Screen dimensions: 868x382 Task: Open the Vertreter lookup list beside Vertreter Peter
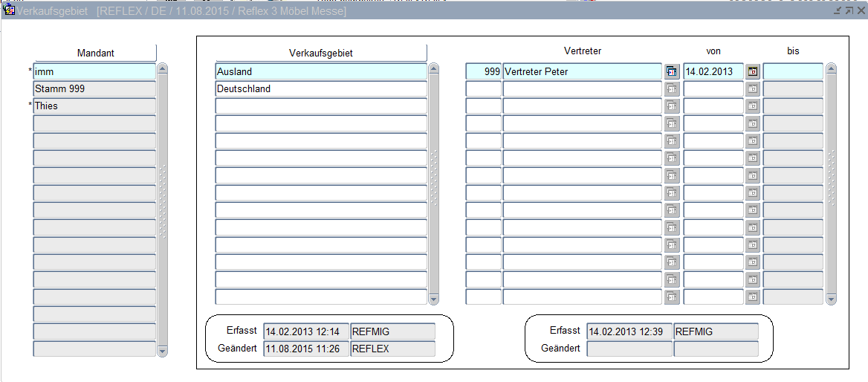coord(672,71)
